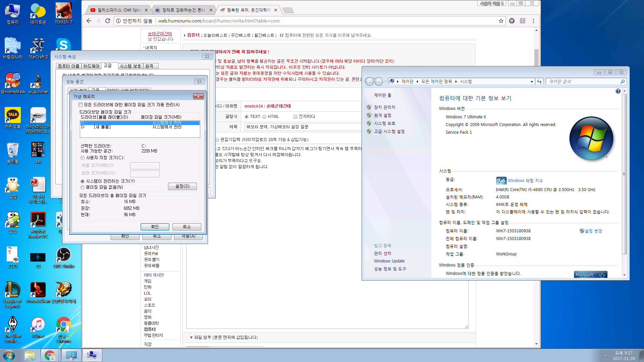Choose the HTML post format radio

pos(264,117)
